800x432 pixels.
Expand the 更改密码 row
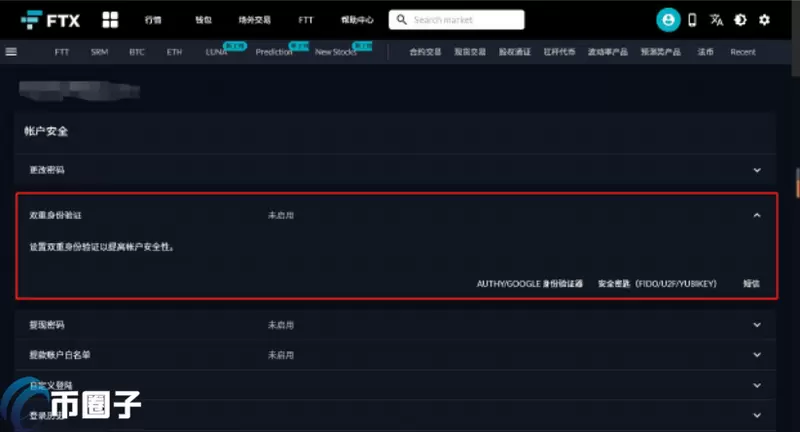757,170
